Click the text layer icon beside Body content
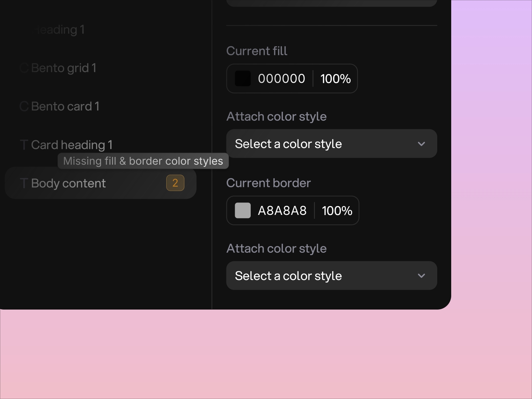Viewport: 532px width, 399px height. point(24,183)
